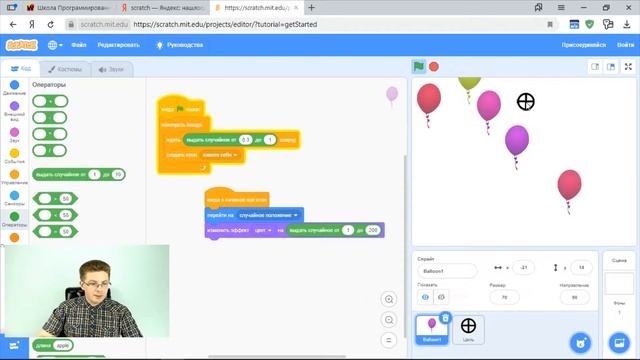Select the Внешний вид blocks category

coord(14,111)
